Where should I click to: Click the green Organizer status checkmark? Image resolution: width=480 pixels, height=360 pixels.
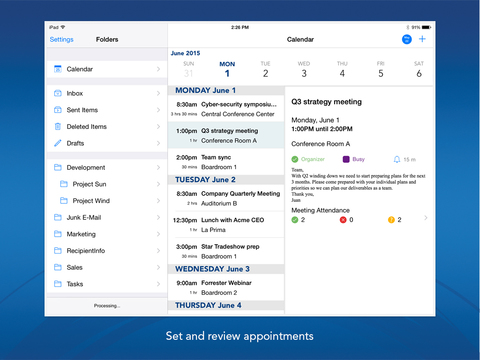[295, 159]
